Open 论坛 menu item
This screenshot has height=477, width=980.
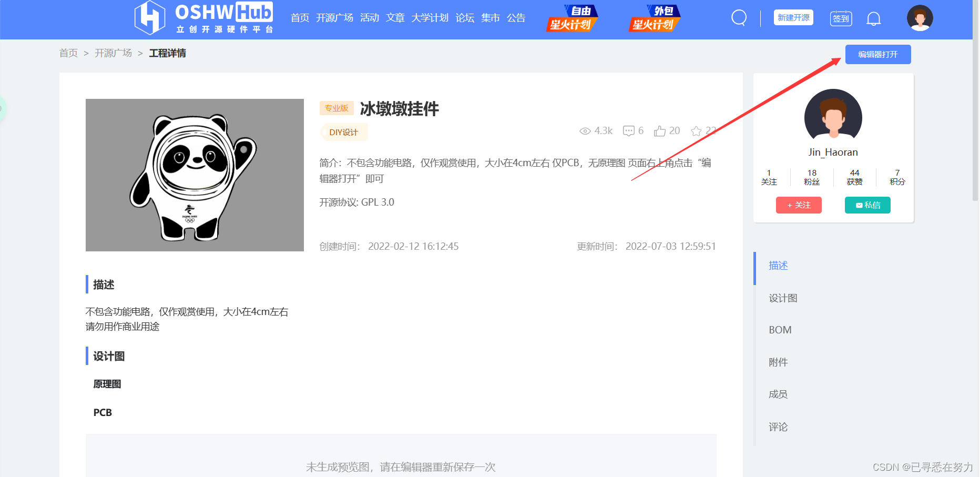[x=465, y=18]
